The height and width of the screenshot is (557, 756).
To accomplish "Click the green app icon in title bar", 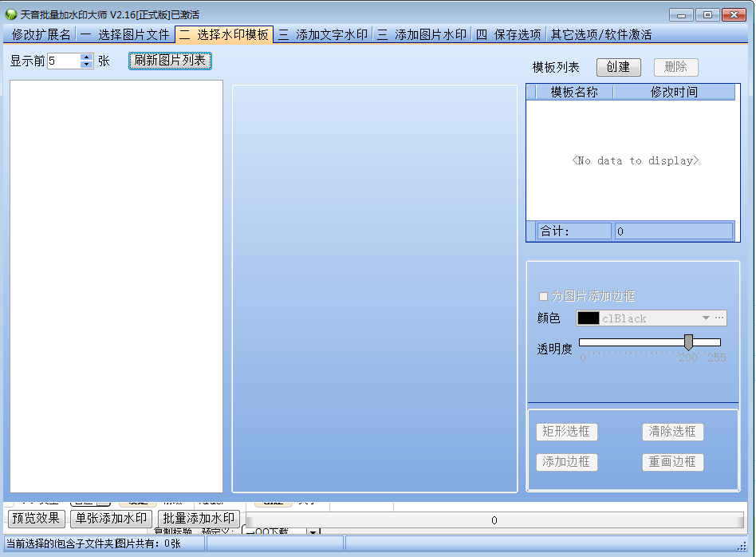I will coord(11,14).
